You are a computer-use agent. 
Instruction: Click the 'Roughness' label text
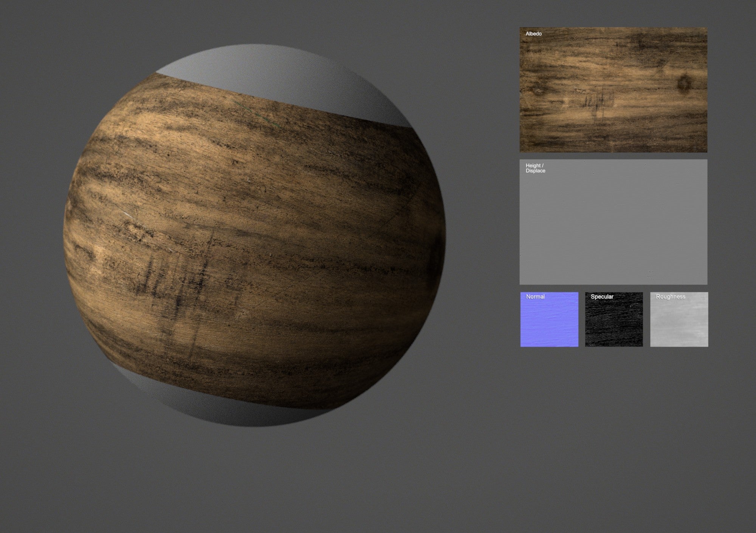coord(670,297)
